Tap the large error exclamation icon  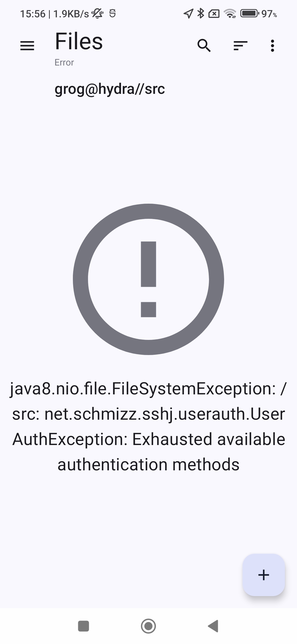coord(148,279)
